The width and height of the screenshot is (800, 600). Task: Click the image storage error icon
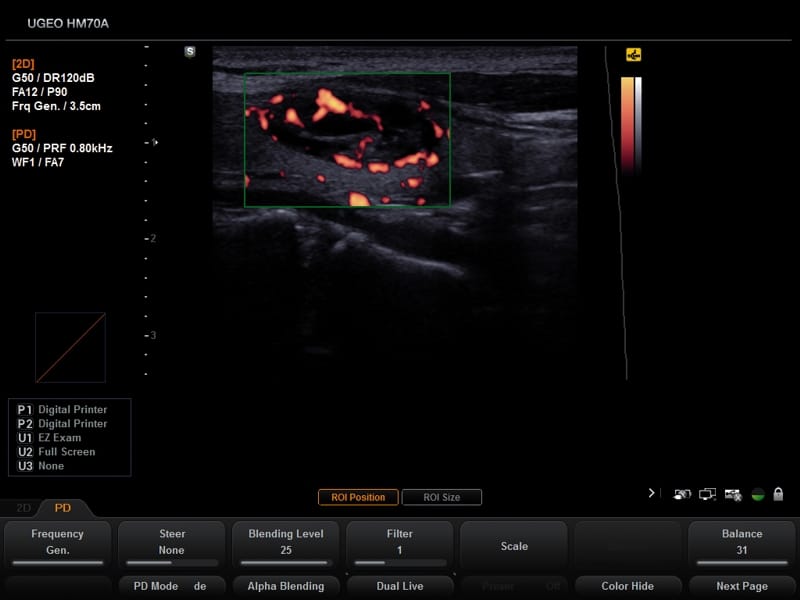tap(733, 494)
